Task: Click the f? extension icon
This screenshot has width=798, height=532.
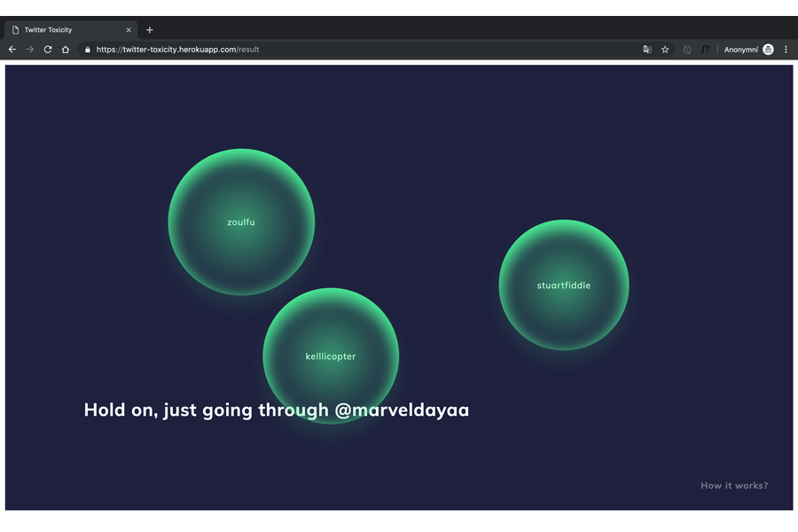Action: 705,50
